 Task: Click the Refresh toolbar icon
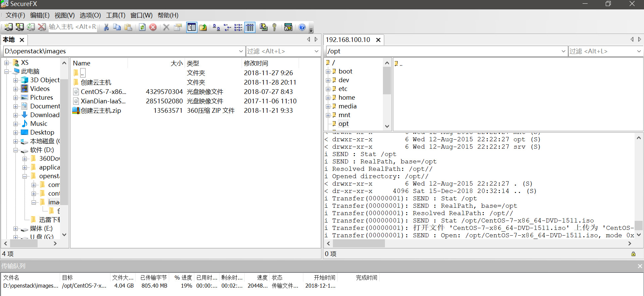(x=142, y=27)
